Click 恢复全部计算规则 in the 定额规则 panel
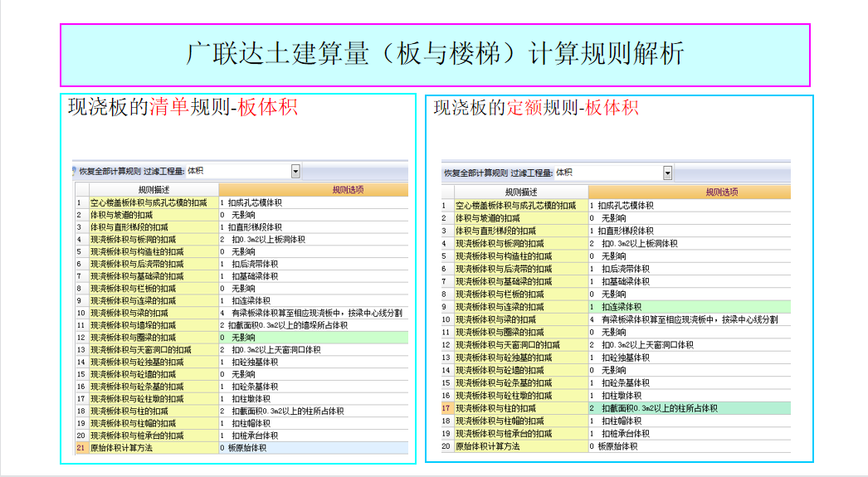The width and height of the screenshot is (868, 477). coord(475,173)
